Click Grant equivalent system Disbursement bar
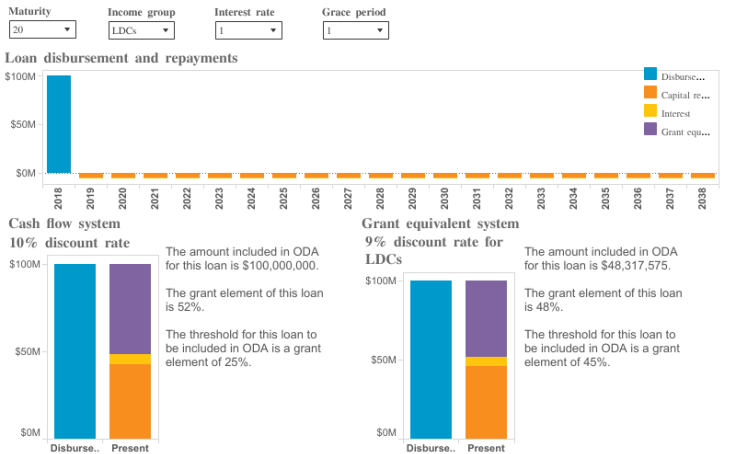This screenshot has height=454, width=736. click(431, 358)
